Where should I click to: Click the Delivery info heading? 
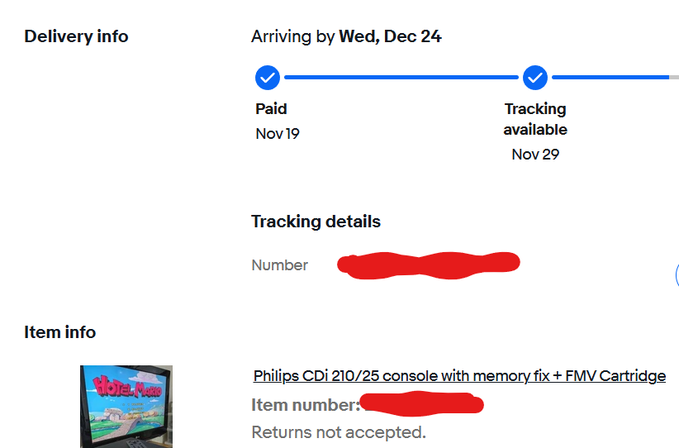[x=76, y=37]
